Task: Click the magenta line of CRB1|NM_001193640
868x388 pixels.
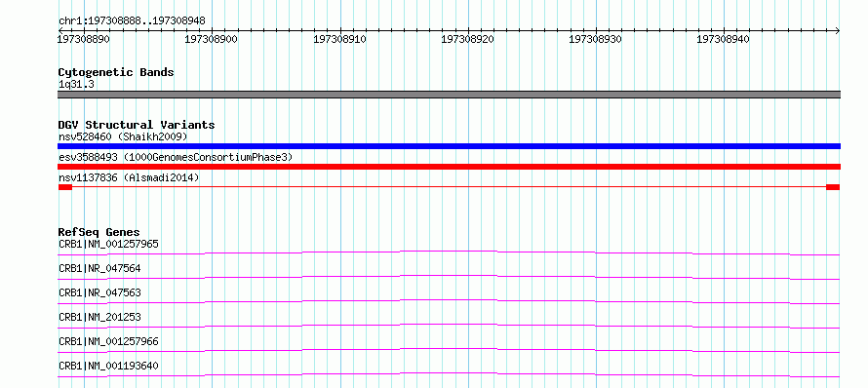Action: tap(449, 374)
